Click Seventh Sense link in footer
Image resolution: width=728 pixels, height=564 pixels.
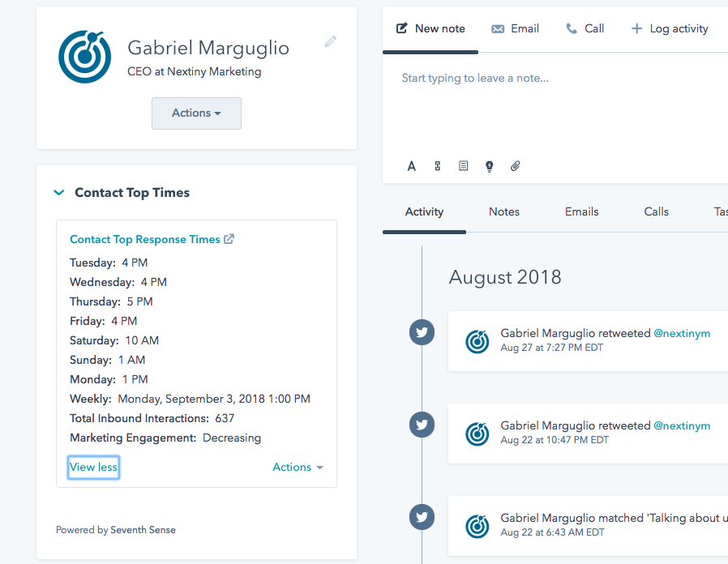(x=143, y=530)
